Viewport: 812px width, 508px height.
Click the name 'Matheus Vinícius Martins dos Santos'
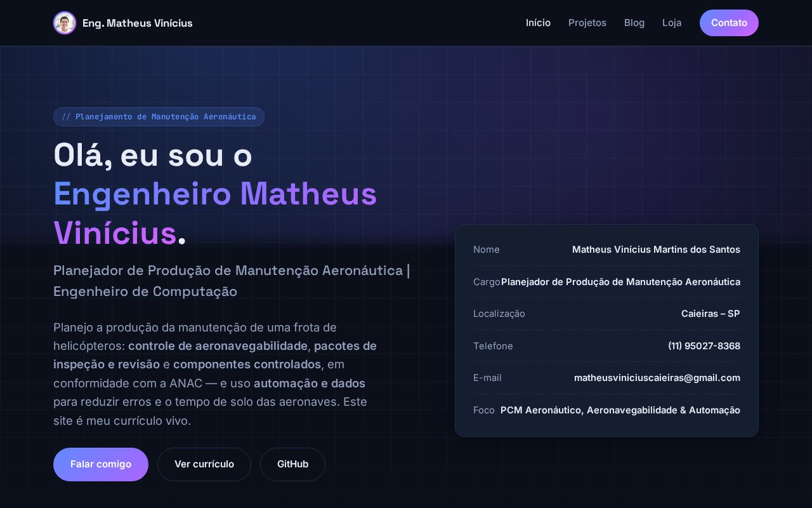[656, 250]
